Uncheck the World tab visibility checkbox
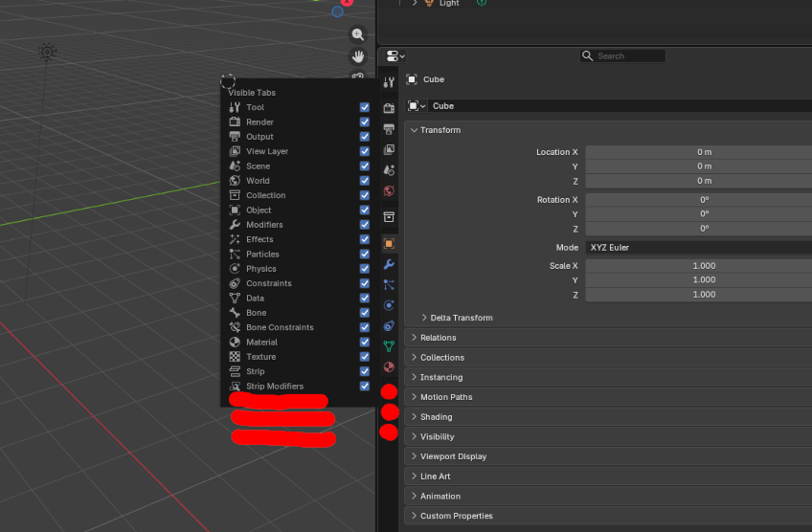Screen dimensions: 812x532 click(x=365, y=181)
